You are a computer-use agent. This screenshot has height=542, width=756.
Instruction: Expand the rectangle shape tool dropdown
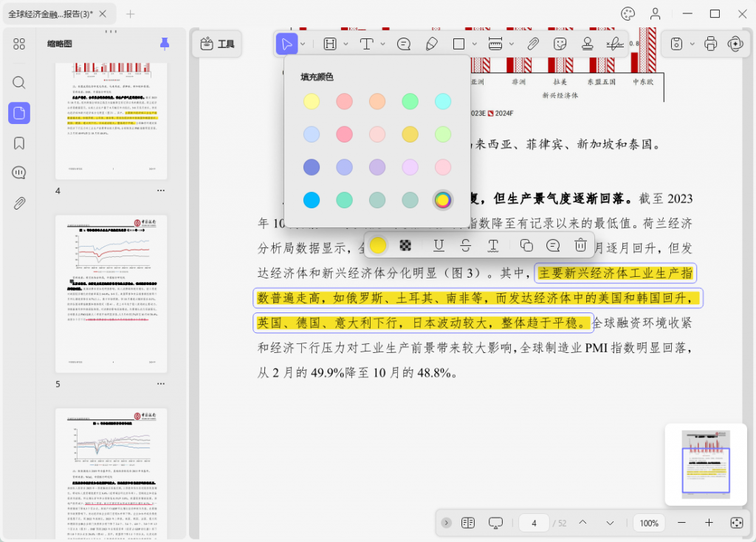pos(474,44)
